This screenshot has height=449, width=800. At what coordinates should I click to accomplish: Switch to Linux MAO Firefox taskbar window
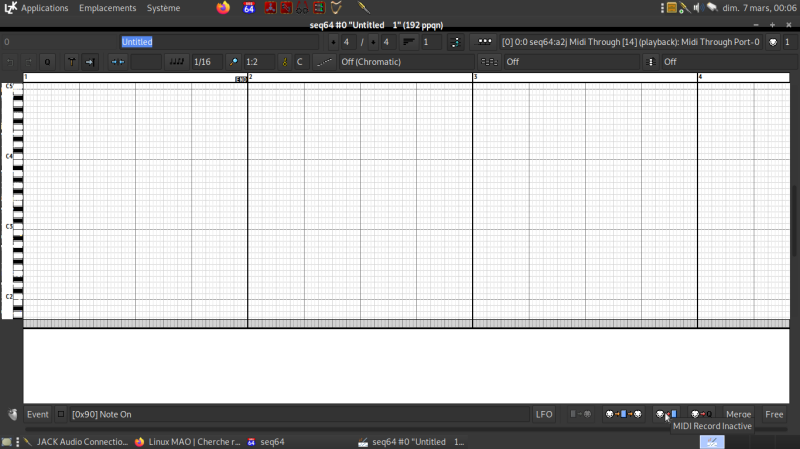pyautogui.click(x=188, y=442)
